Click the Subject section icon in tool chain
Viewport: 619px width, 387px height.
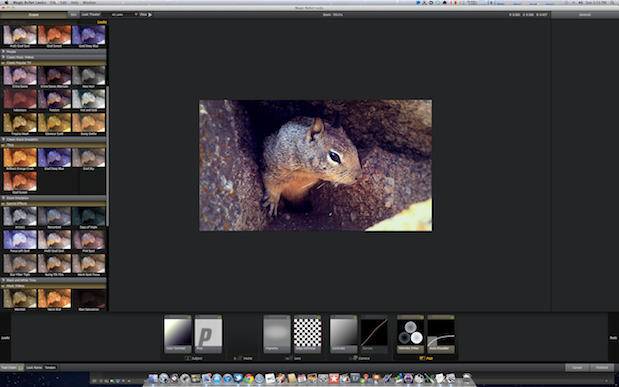point(188,358)
